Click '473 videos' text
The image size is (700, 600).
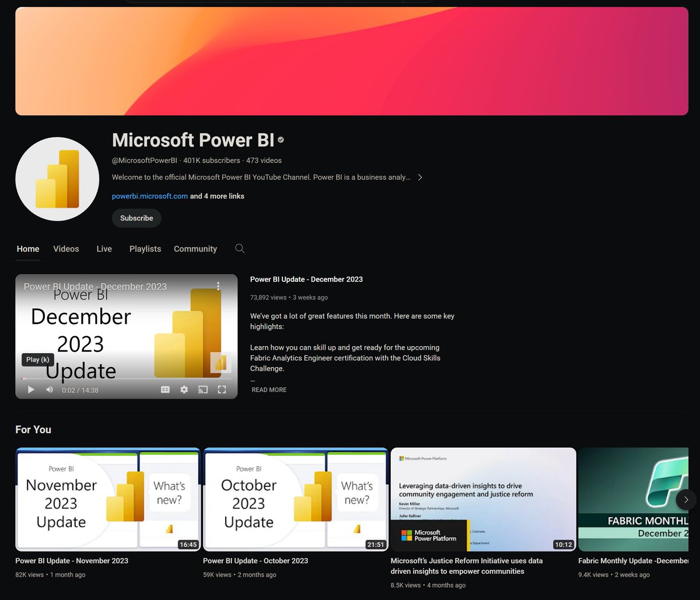click(x=264, y=161)
